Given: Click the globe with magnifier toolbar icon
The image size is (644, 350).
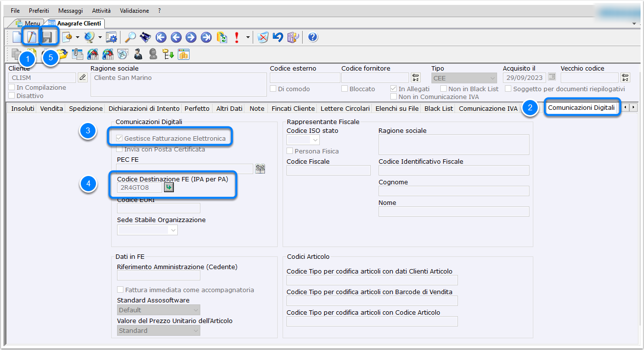Looking at the screenshot, I should click(x=89, y=37).
